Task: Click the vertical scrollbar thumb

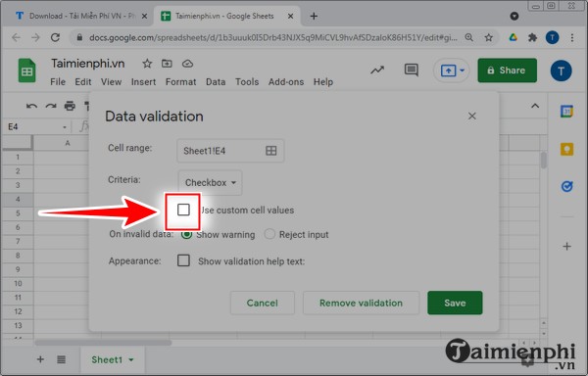Action: [544, 160]
